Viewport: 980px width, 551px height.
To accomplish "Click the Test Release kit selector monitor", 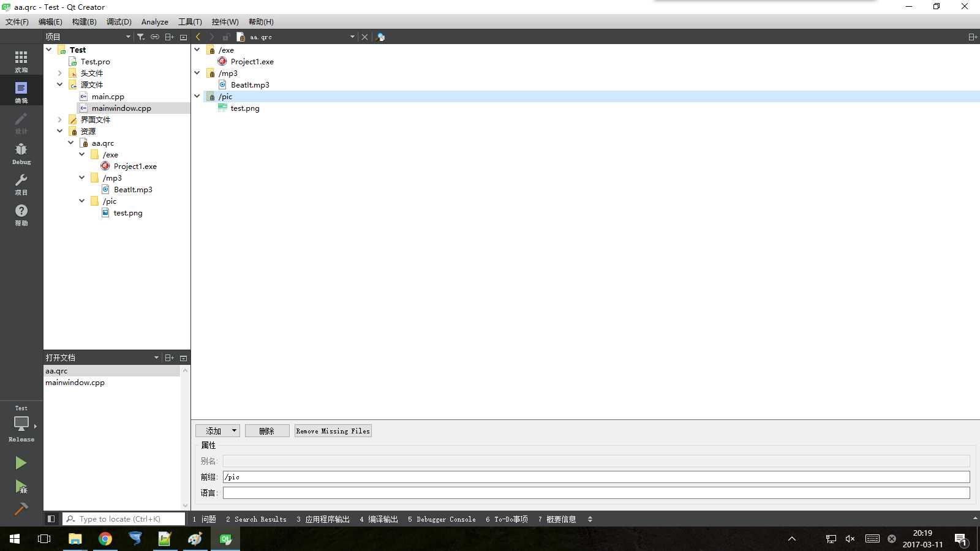I will click(x=21, y=424).
